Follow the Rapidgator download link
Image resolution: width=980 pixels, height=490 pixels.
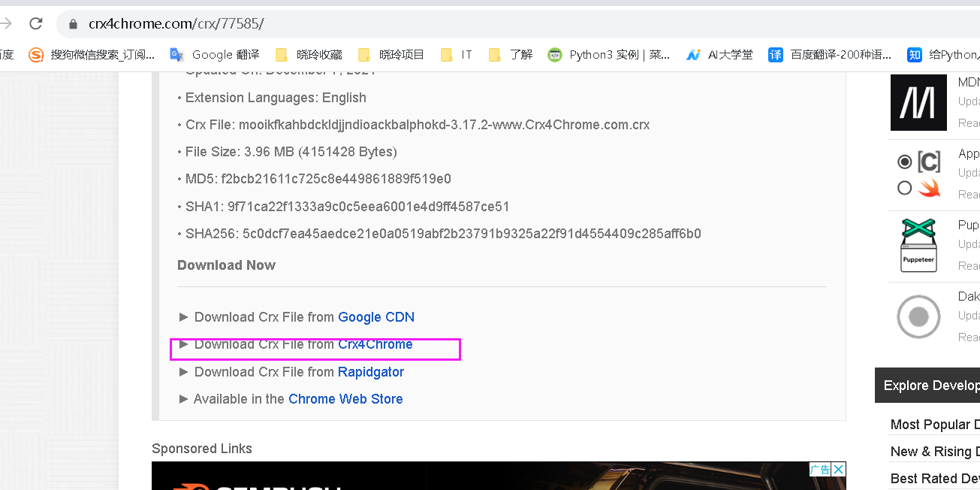tap(371, 372)
